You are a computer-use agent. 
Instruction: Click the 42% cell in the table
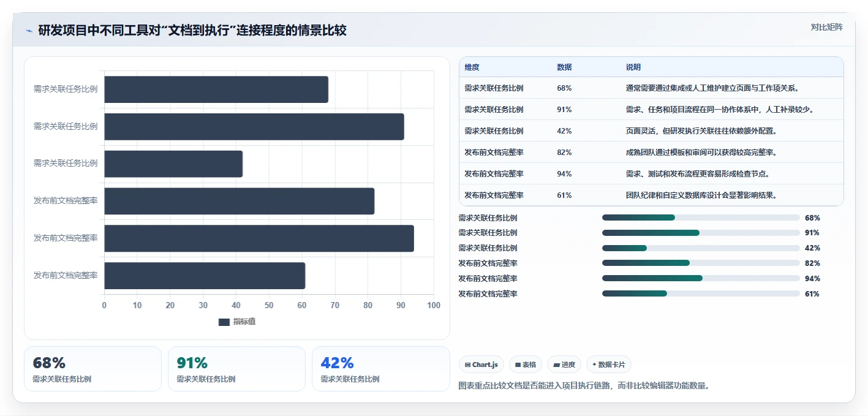[x=564, y=131]
